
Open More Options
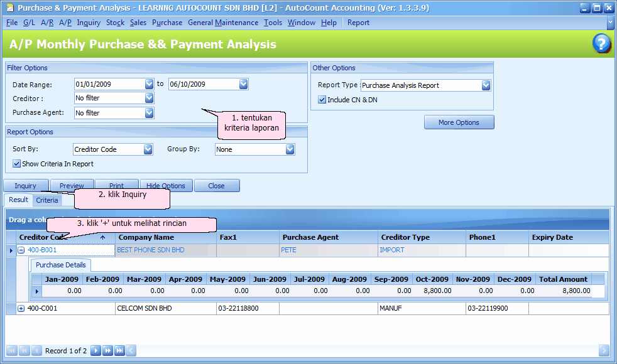tap(459, 122)
